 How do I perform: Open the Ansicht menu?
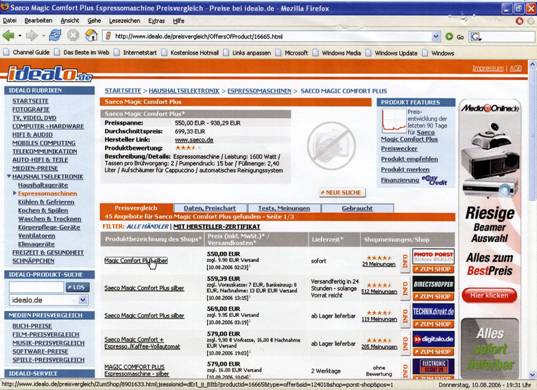pyautogui.click(x=70, y=21)
